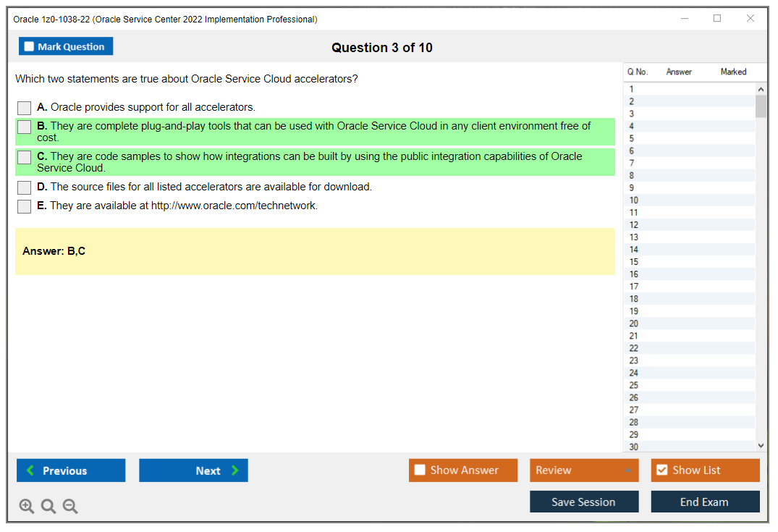Image resolution: width=778 pixels, height=532 pixels.
Task: Click the reset zoom magnifier icon
Action: tap(48, 507)
